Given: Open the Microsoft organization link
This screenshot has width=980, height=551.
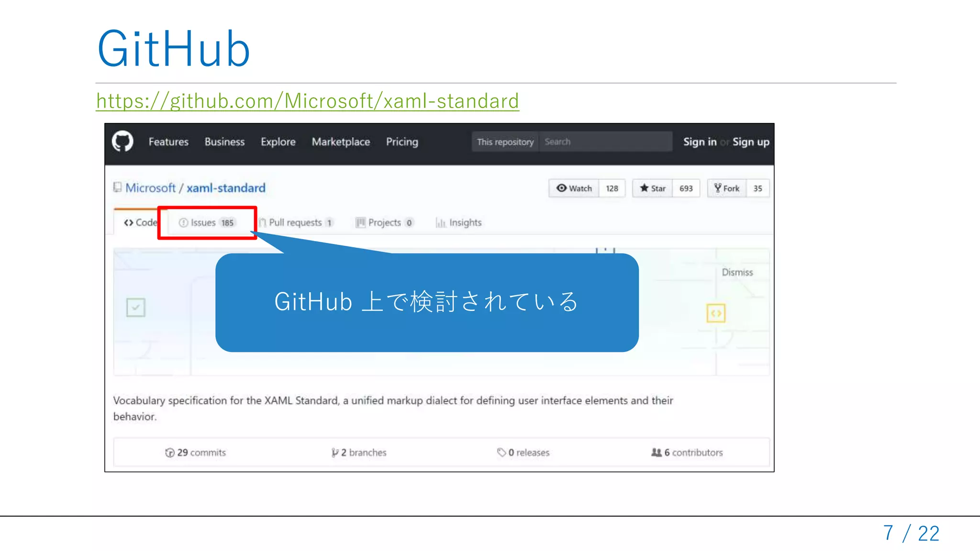Looking at the screenshot, I should tap(150, 187).
